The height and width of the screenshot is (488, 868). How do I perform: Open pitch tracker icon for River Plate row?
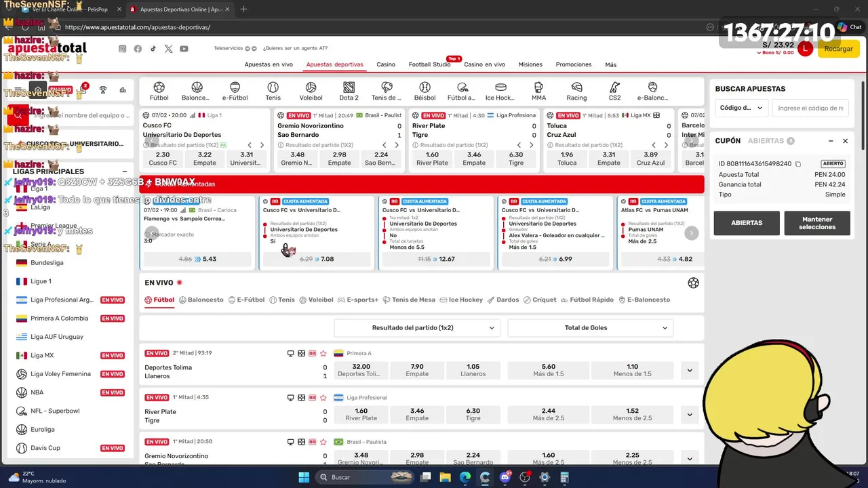(302, 398)
